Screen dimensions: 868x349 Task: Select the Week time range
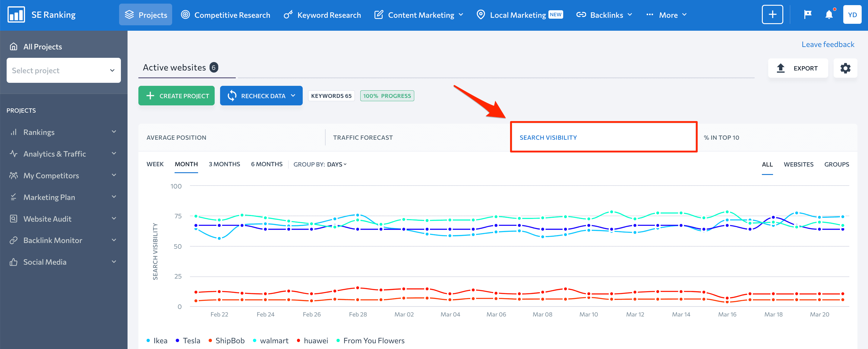point(155,164)
